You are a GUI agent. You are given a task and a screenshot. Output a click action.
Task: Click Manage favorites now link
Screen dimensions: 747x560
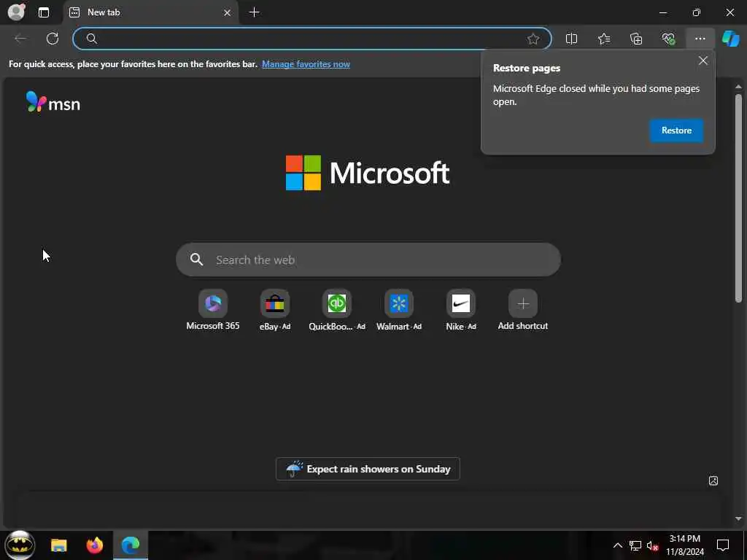(x=306, y=64)
